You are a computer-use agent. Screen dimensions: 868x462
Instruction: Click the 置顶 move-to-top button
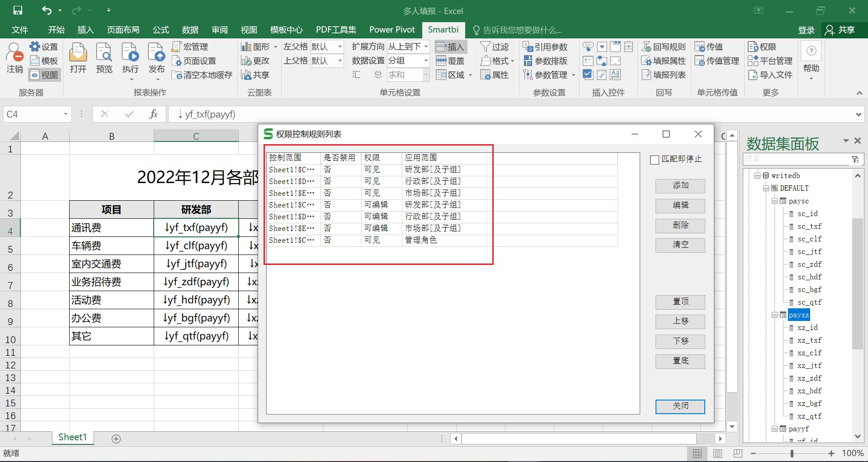(680, 302)
